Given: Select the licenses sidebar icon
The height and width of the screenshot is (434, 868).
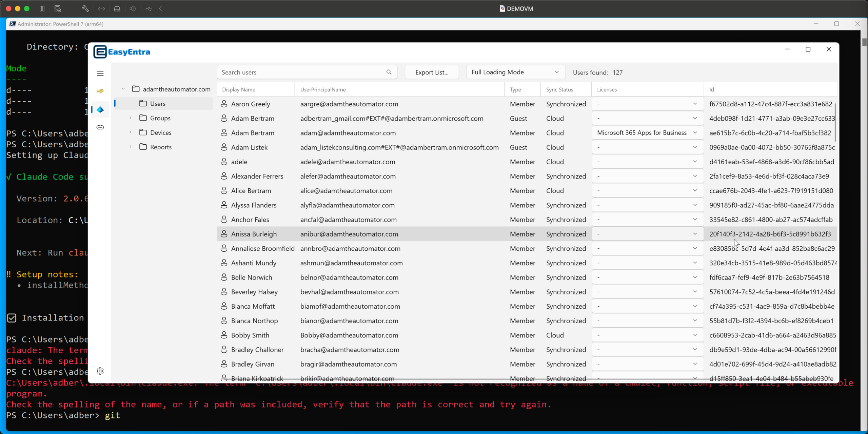Looking at the screenshot, I should coord(100,91).
